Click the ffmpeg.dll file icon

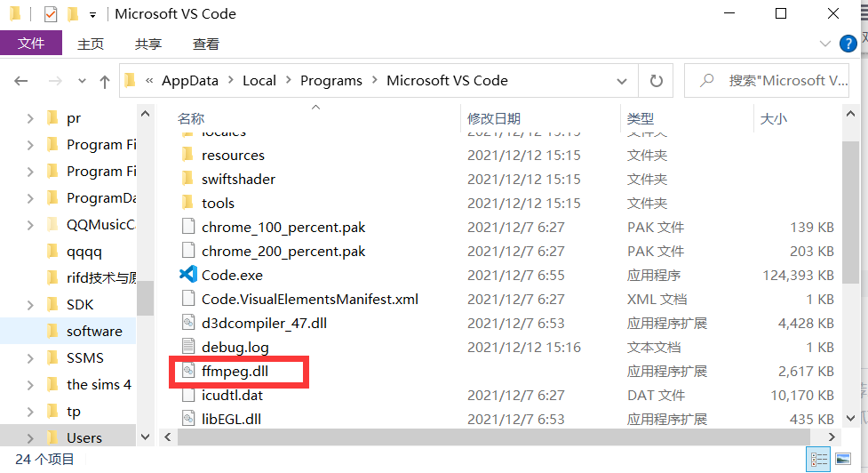[x=188, y=371]
